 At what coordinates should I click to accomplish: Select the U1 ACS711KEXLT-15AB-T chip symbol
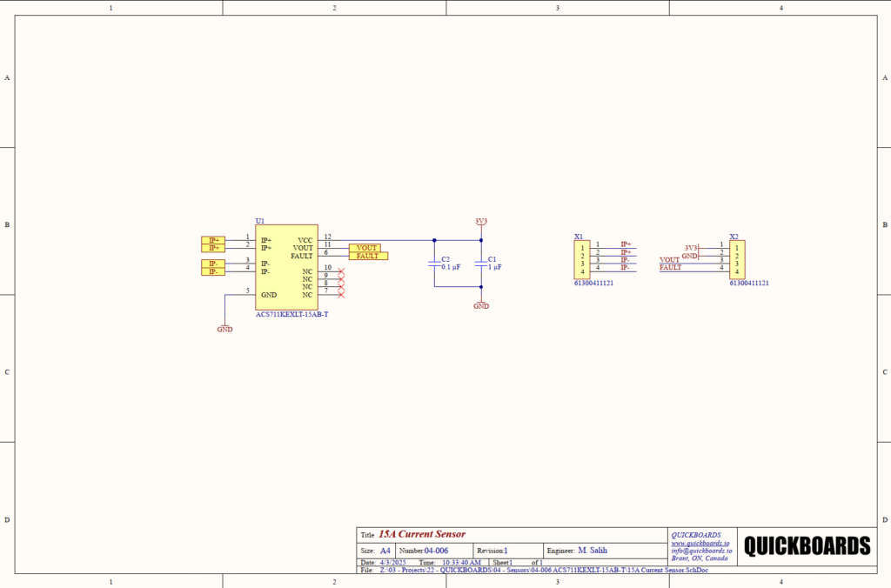(285, 268)
